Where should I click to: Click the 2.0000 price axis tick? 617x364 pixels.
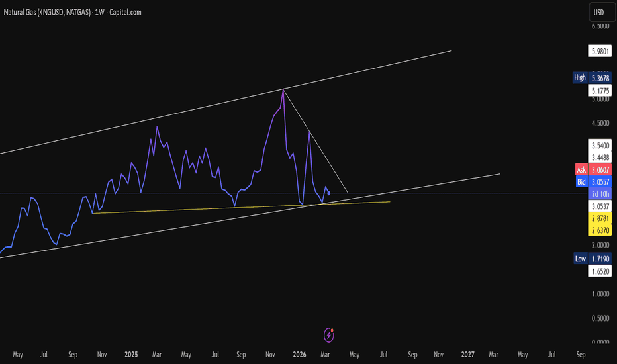point(600,245)
